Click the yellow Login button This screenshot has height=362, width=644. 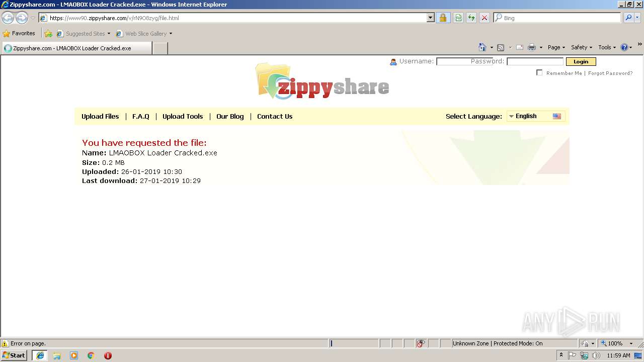581,61
